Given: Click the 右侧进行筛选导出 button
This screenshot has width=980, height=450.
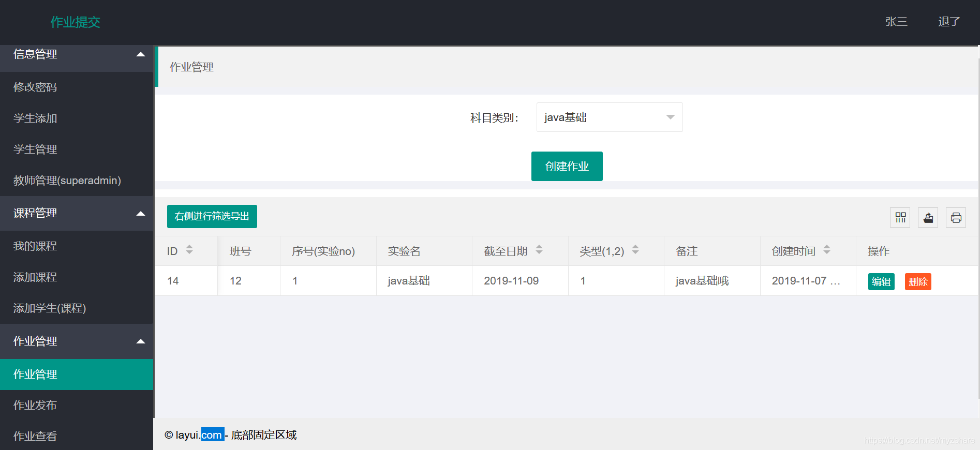Looking at the screenshot, I should click(x=212, y=216).
